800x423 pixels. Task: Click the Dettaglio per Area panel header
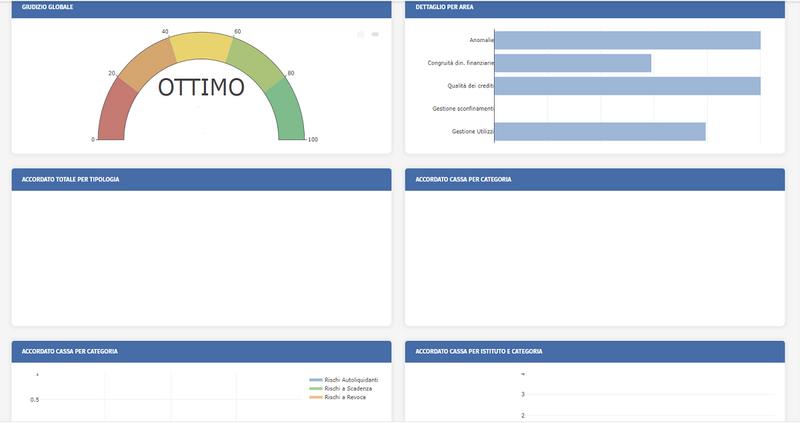pos(595,9)
